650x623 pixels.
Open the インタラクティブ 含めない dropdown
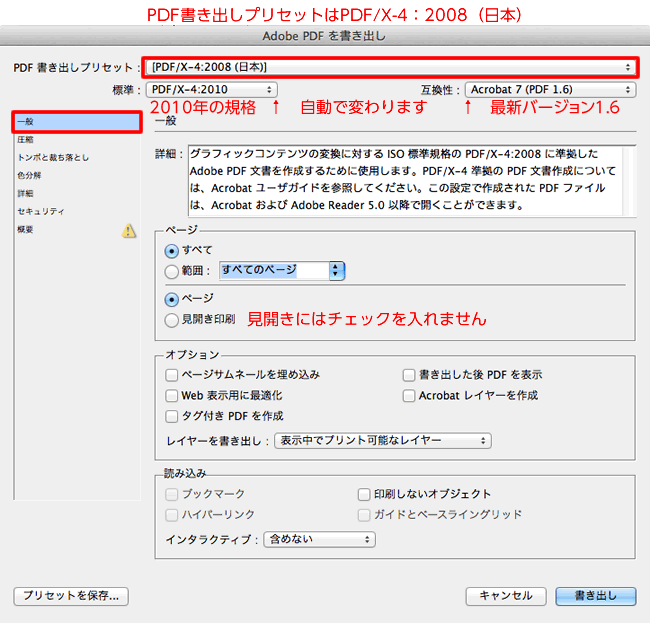(x=320, y=539)
